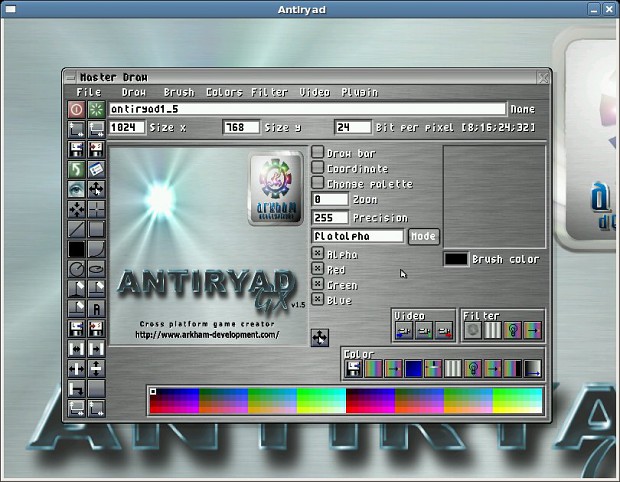Toggle the Blue channel checkbox
620x482 pixels.
click(318, 299)
